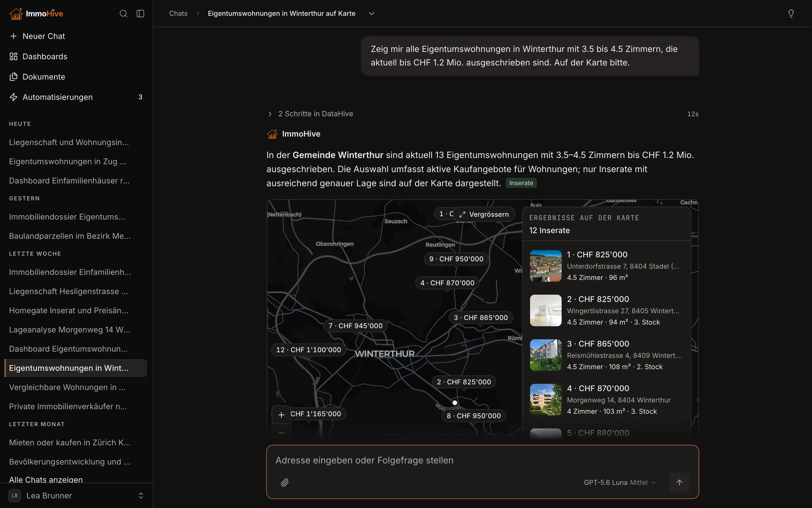Image resolution: width=812 pixels, height=508 pixels.
Task: Open chat Homegate Inserat und Preisän...
Action: (x=76, y=310)
